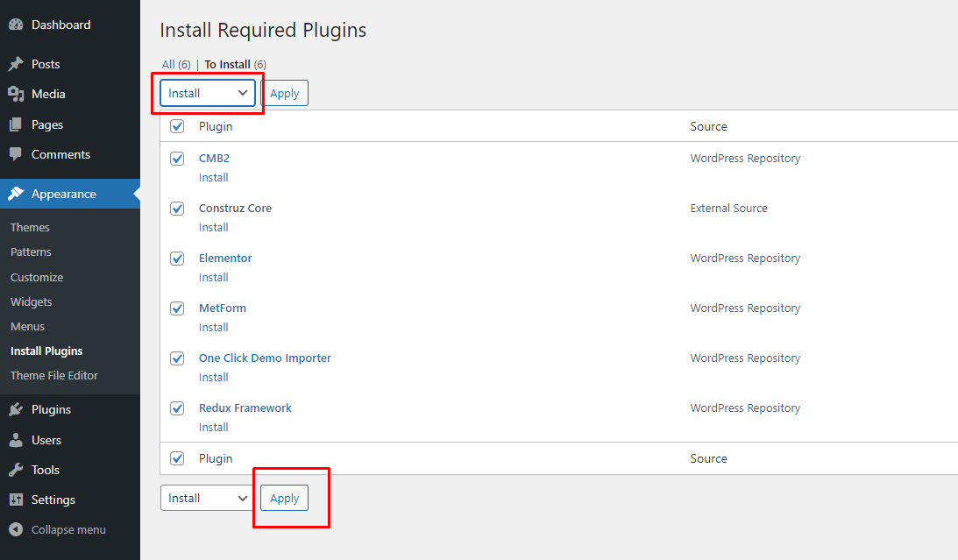
Task: Open the Redux Framework plugin link
Action: [245, 408]
